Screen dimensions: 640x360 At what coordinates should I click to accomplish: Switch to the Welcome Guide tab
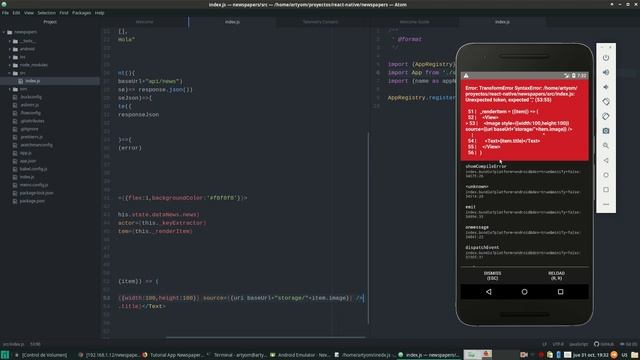414,22
